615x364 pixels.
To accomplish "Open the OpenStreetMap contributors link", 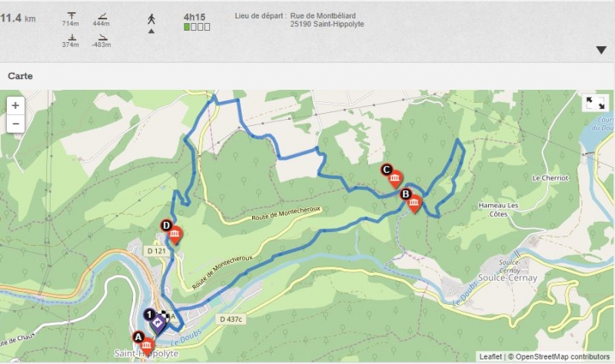I will pyautogui.click(x=563, y=356).
